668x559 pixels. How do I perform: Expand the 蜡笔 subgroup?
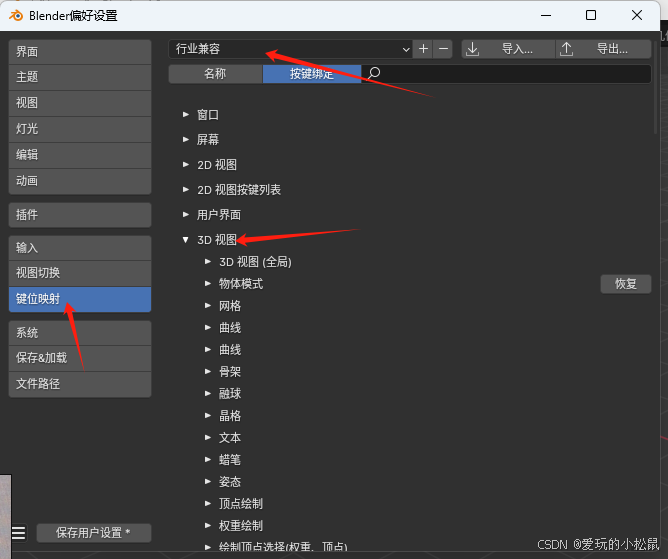(208, 459)
